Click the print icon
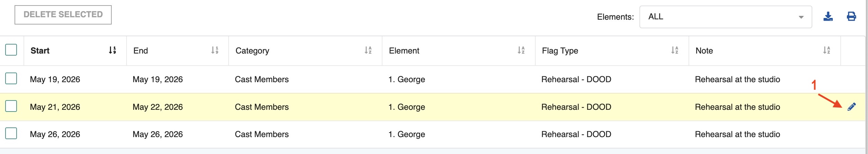This screenshot has height=154, width=868. click(851, 17)
